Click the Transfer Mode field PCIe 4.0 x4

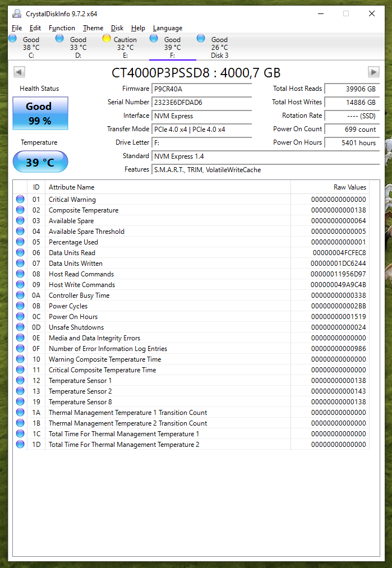click(201, 130)
